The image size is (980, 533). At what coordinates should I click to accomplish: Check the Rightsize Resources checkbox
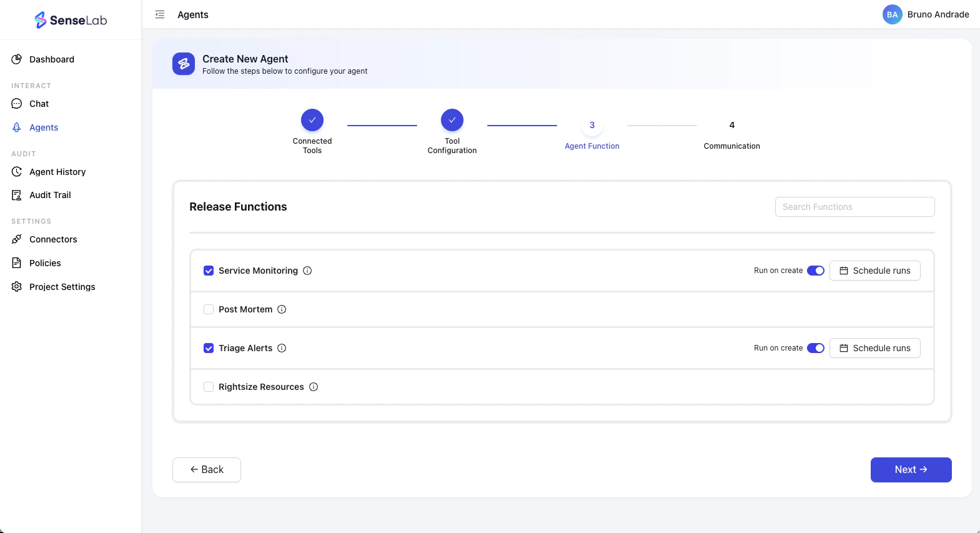point(209,387)
